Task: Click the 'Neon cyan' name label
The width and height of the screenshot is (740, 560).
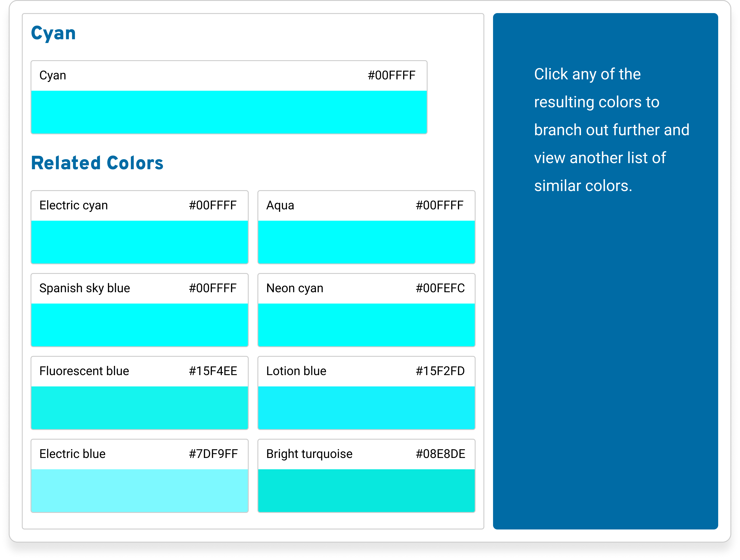Action: coord(295,289)
